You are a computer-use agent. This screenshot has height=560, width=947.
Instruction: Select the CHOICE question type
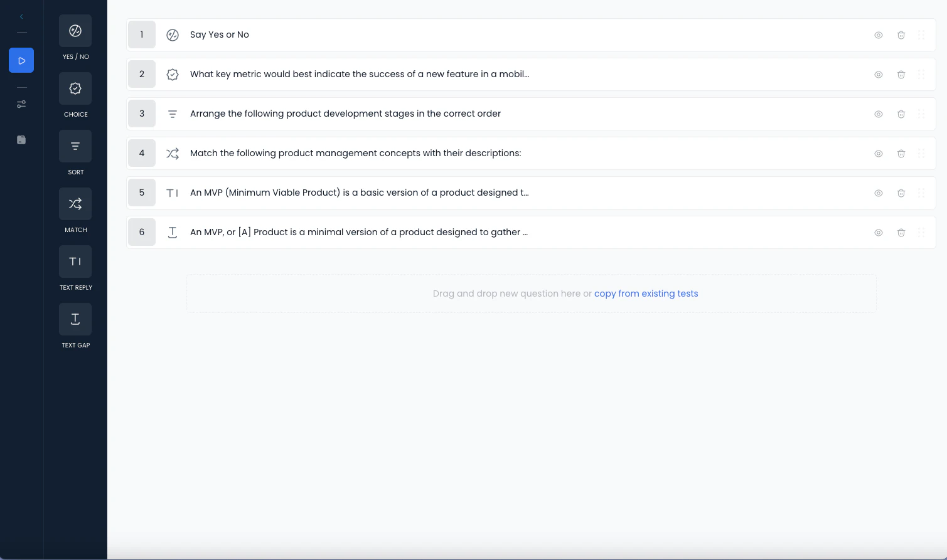(x=75, y=88)
